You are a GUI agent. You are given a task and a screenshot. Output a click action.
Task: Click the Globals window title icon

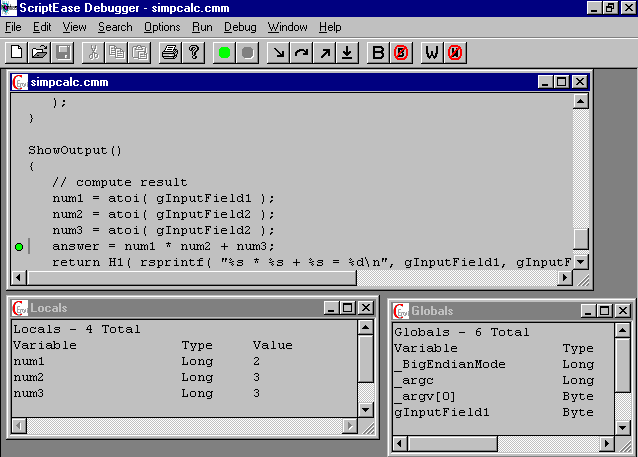pos(401,311)
